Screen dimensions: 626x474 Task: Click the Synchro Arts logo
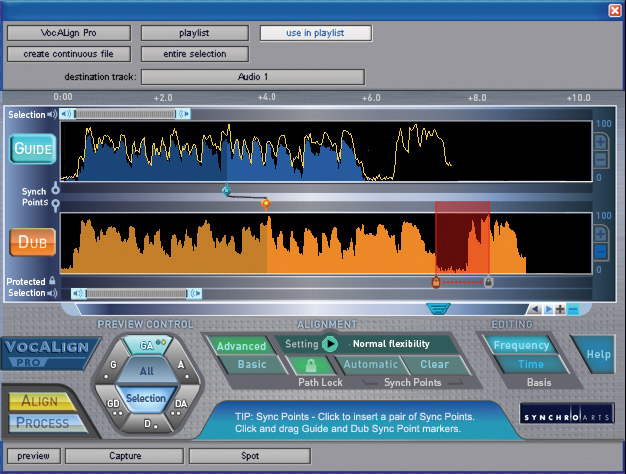click(x=567, y=414)
